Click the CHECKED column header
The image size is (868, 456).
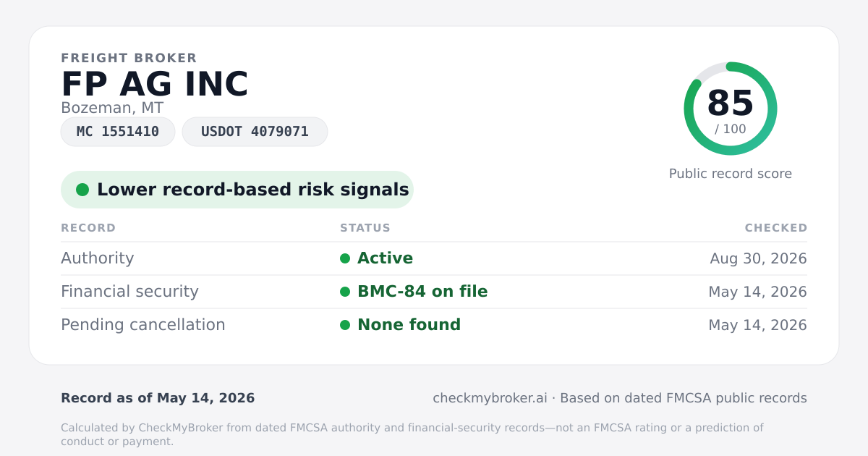[776, 228]
